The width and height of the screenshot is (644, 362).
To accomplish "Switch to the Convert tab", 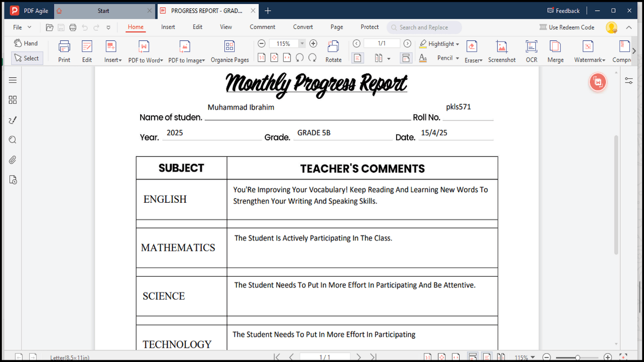I will coord(303,27).
